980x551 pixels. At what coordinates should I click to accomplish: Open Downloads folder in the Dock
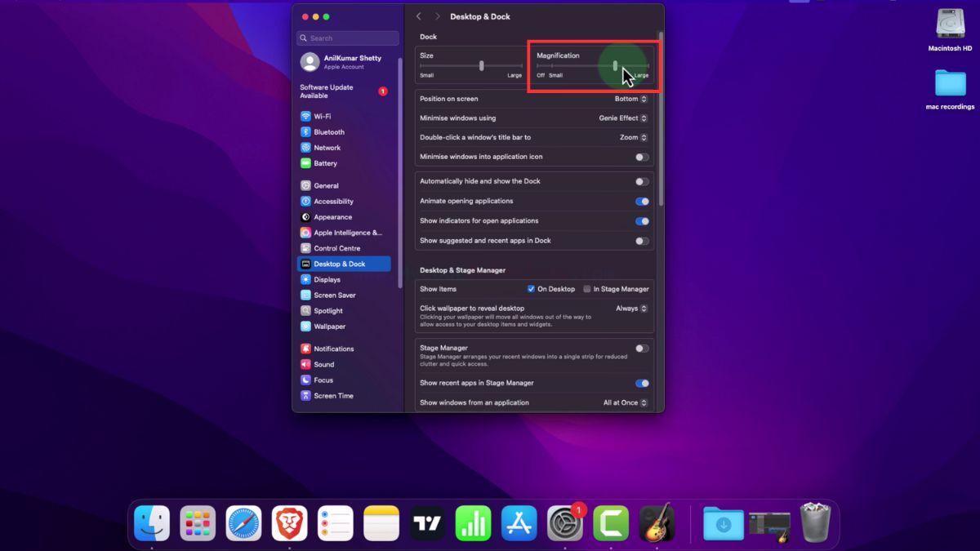724,523
